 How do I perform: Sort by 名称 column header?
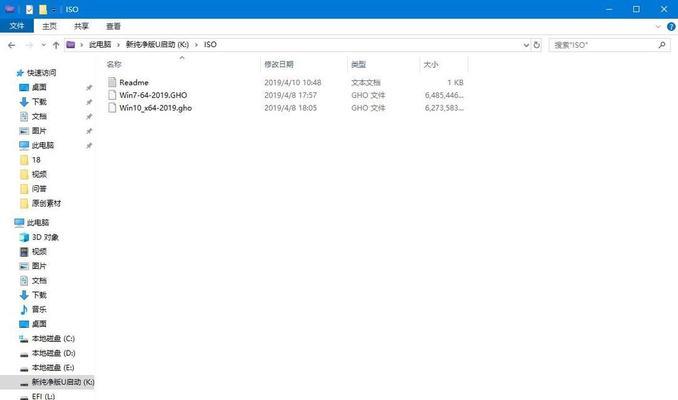[114, 64]
